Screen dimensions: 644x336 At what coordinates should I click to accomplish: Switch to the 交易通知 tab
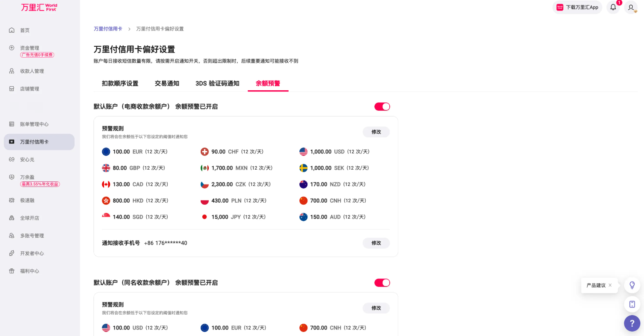[x=167, y=83]
